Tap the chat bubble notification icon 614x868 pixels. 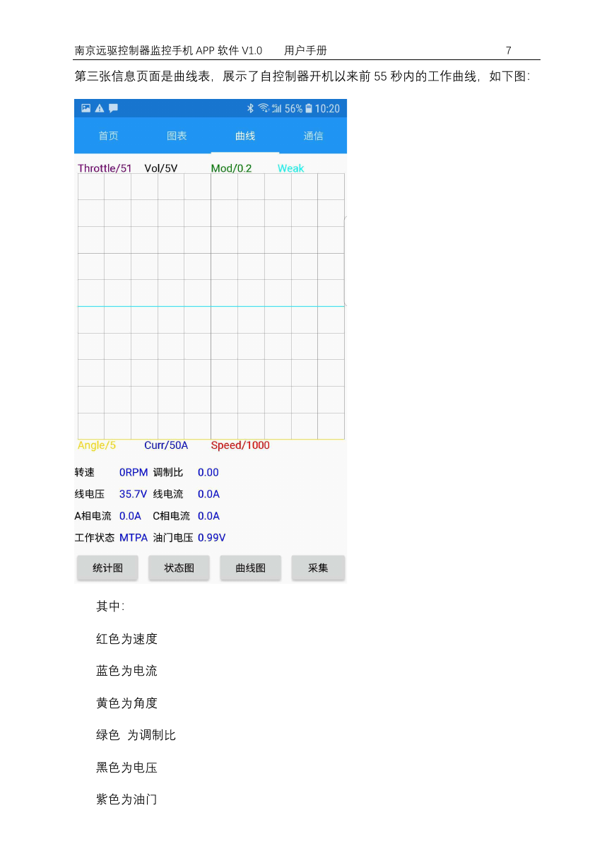click(x=113, y=108)
